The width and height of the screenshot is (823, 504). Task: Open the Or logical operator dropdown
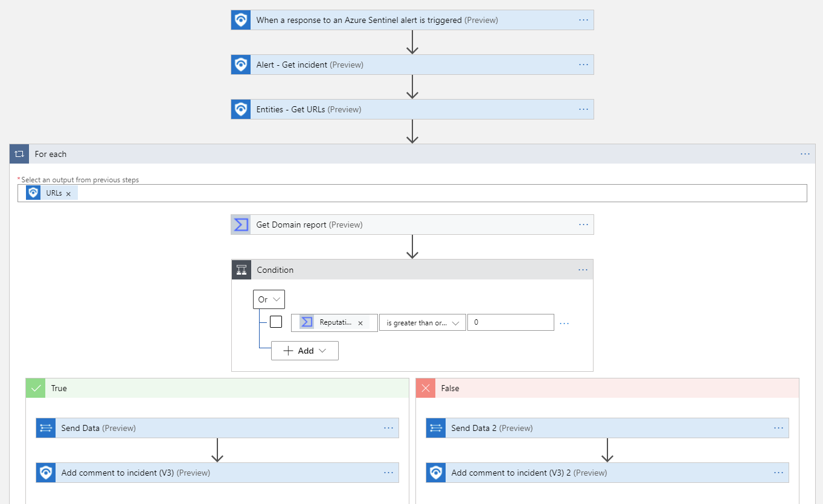[x=269, y=299]
